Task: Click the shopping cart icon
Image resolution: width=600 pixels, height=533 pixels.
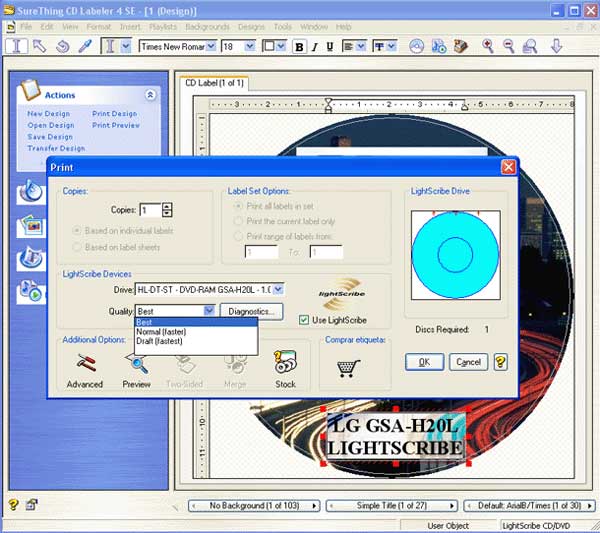Action: (x=348, y=368)
